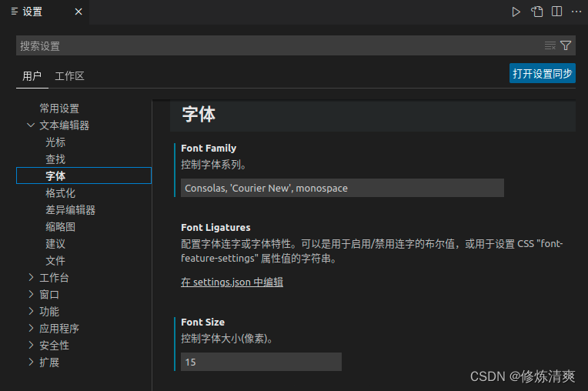Open 常用设置 in the settings tree
Screen dimensions: 588x391
point(59,109)
